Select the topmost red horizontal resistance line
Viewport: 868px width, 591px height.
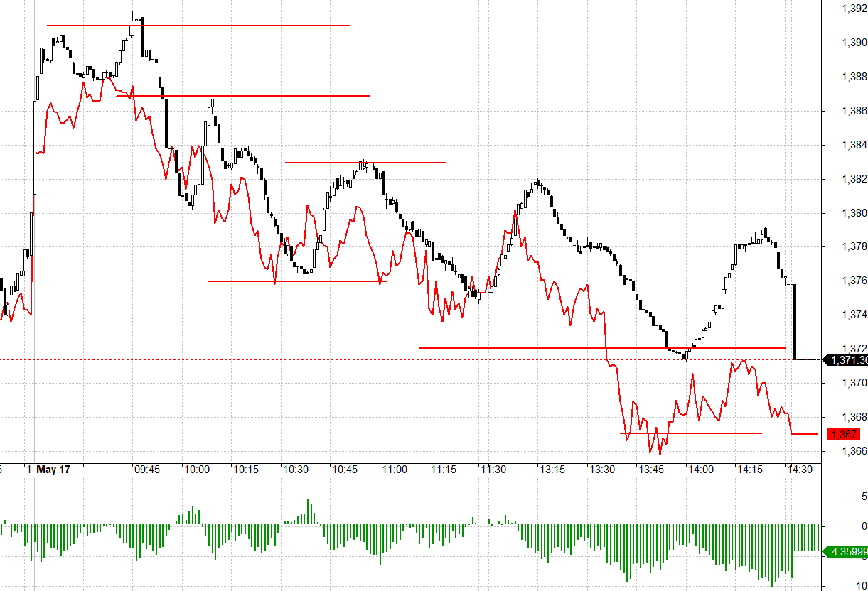[x=198, y=26]
